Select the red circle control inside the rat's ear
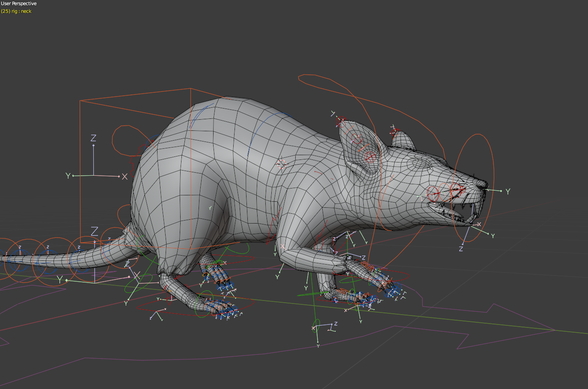The height and width of the screenshot is (389, 588). pyautogui.click(x=370, y=158)
